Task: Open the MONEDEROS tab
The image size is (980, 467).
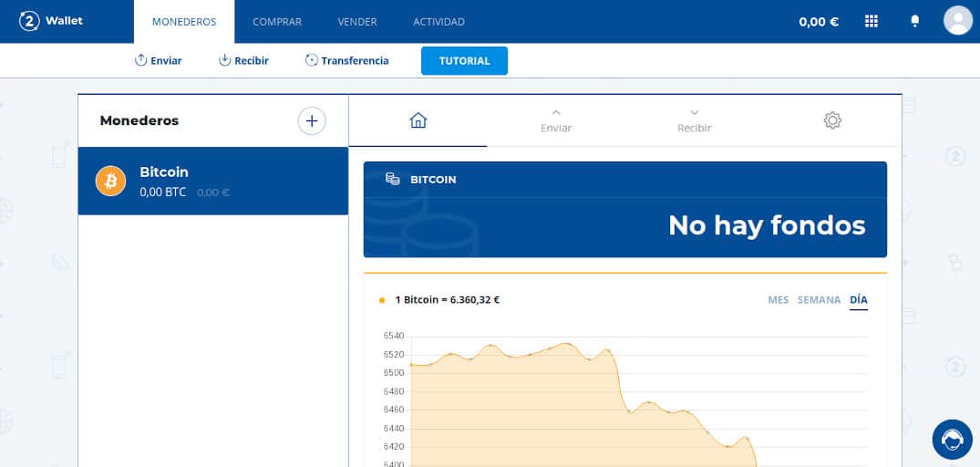Action: pyautogui.click(x=184, y=22)
